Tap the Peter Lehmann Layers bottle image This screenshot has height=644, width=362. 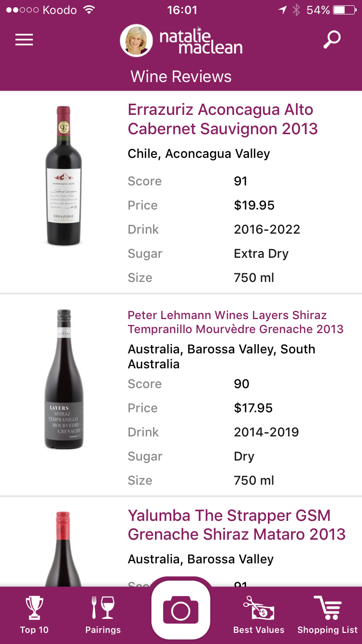tap(64, 379)
